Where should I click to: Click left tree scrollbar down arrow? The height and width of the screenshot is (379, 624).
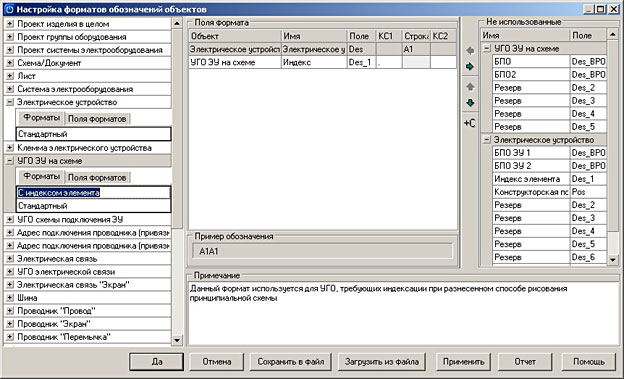coord(177,341)
